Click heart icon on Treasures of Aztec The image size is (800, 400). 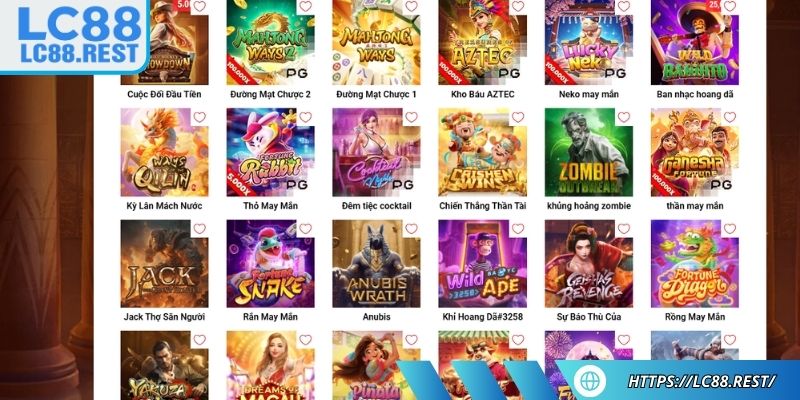517,6
